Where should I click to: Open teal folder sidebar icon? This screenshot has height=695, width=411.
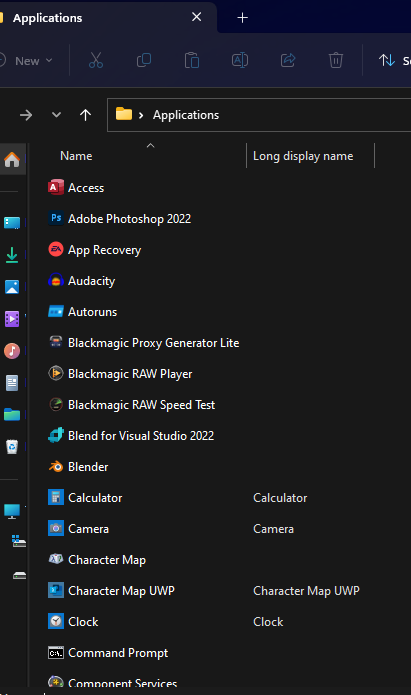pos(12,414)
